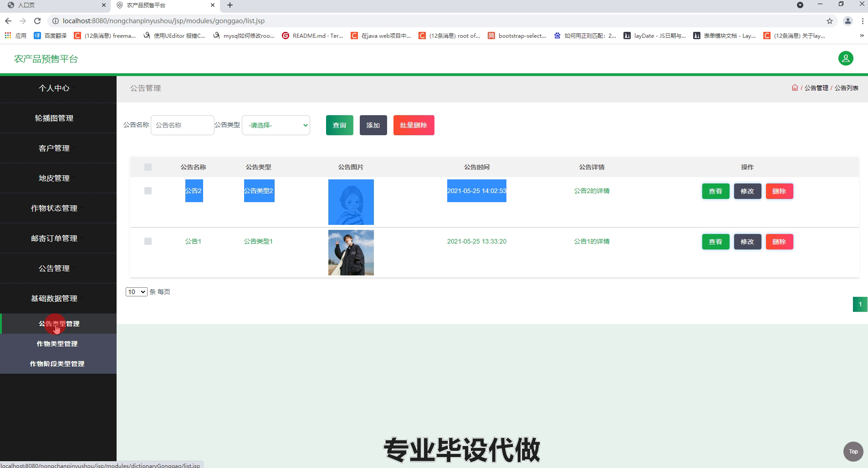Open 作物类型管理 submenu item
Screen dimensions: 868x468
(58, 344)
